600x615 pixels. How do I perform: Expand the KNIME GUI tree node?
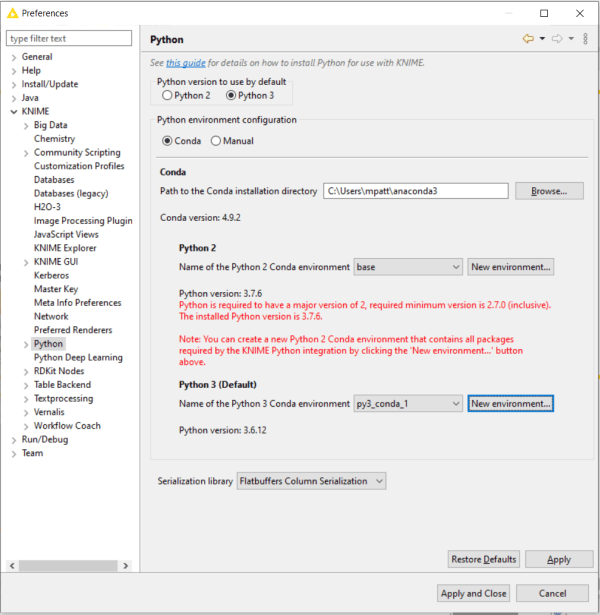(x=26, y=263)
